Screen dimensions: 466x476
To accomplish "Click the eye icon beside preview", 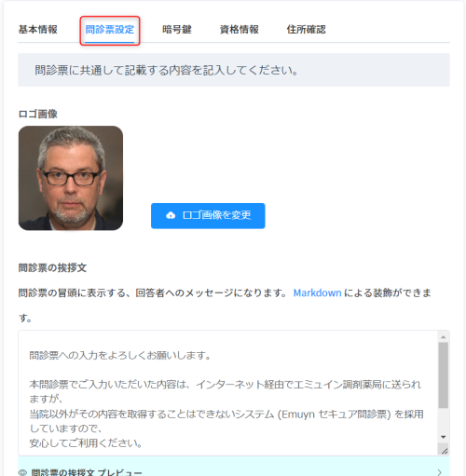I will pyautogui.click(x=22, y=472).
